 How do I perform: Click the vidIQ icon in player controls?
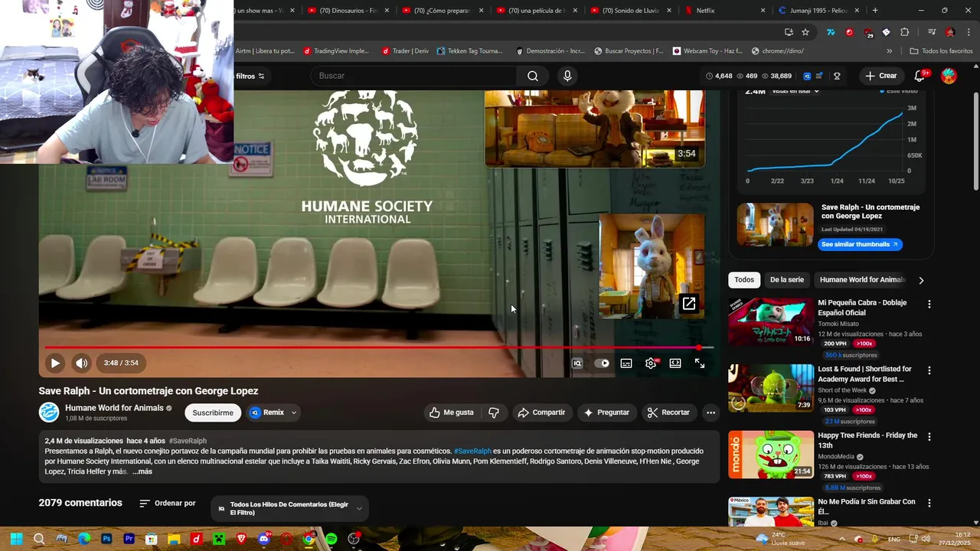point(577,364)
